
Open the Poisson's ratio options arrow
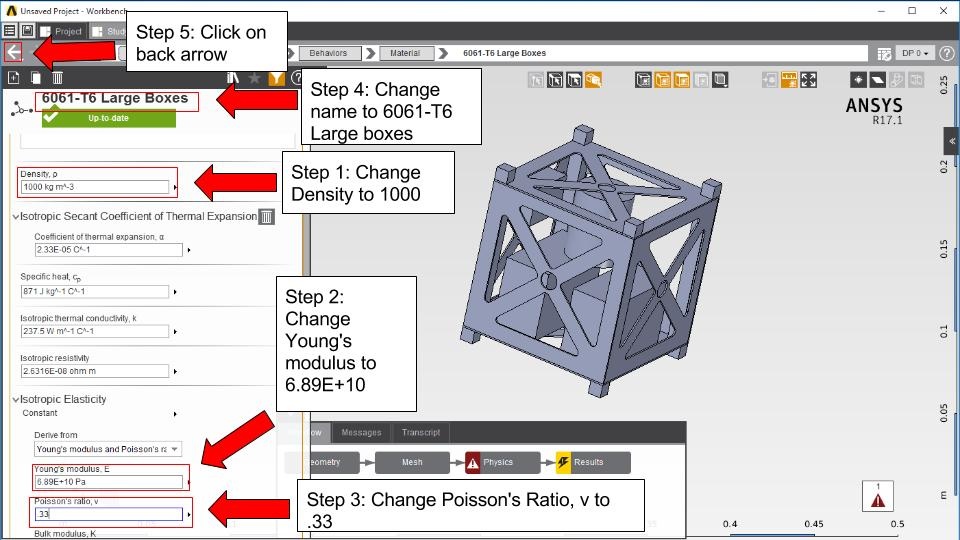[x=189, y=514]
